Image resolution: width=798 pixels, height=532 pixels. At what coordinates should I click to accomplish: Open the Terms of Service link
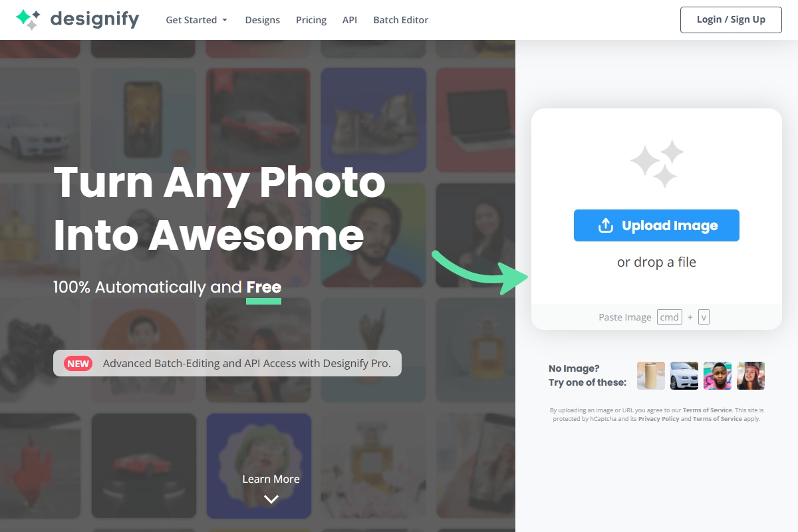[x=708, y=410]
